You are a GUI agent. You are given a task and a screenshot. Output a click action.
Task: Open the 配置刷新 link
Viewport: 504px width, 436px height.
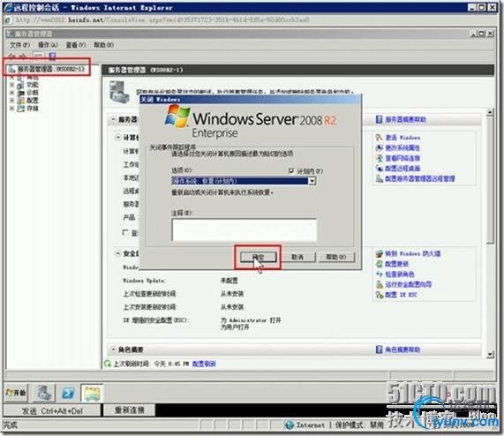click(204, 364)
